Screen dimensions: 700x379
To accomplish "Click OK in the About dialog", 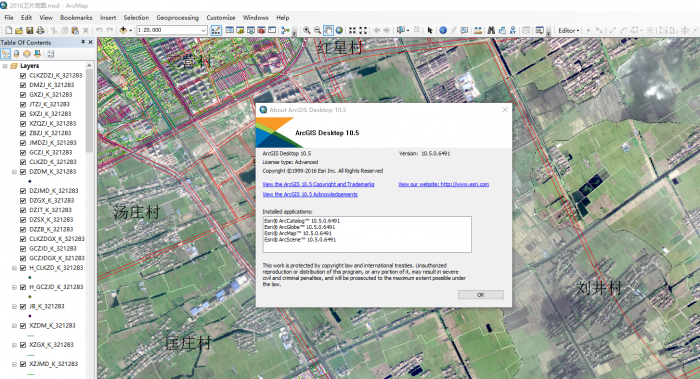I will pos(481,295).
